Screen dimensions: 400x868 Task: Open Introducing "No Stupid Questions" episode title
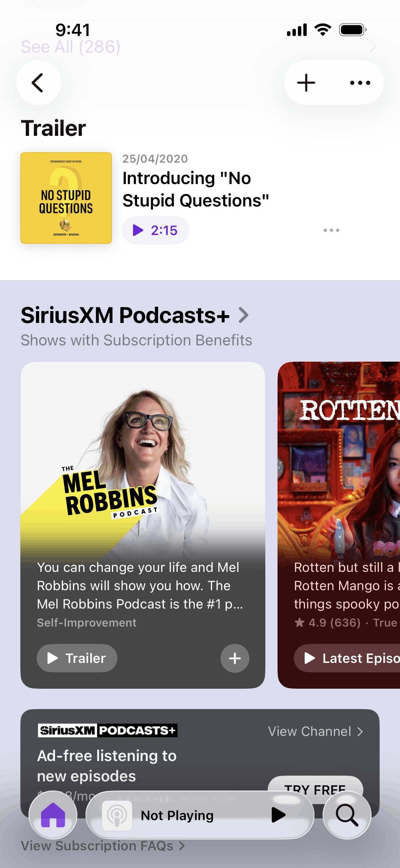point(196,189)
